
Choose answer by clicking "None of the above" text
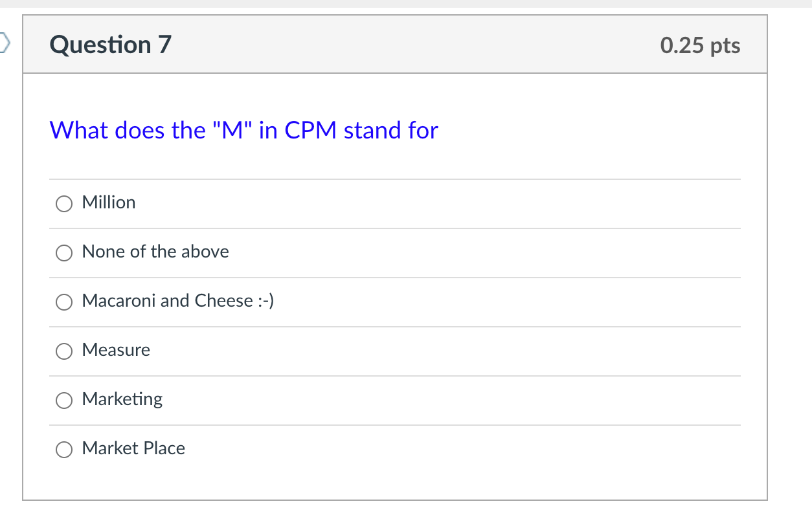coord(155,252)
